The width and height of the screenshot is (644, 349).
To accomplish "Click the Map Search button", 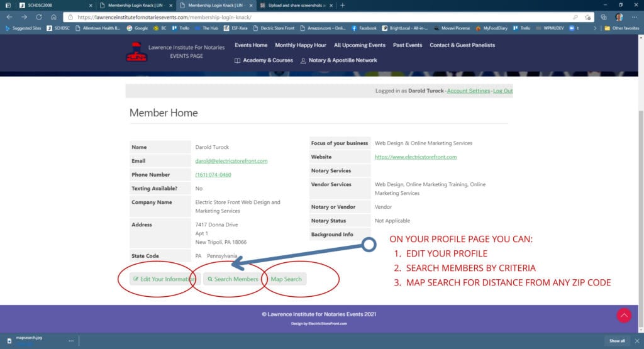I will pyautogui.click(x=286, y=279).
